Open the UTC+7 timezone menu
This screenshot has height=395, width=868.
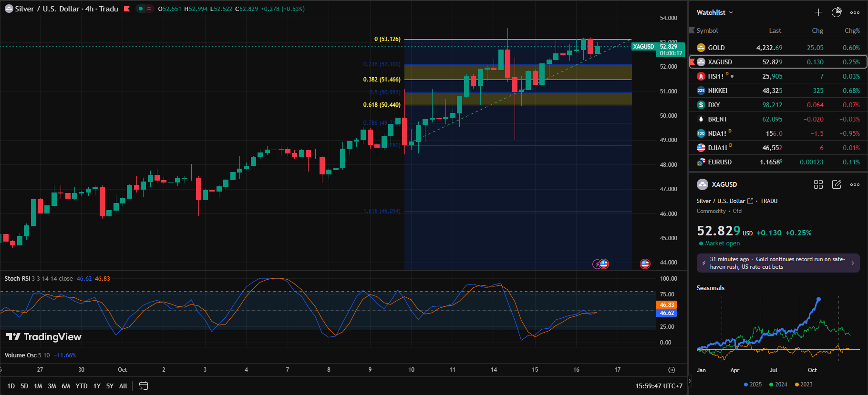659,386
